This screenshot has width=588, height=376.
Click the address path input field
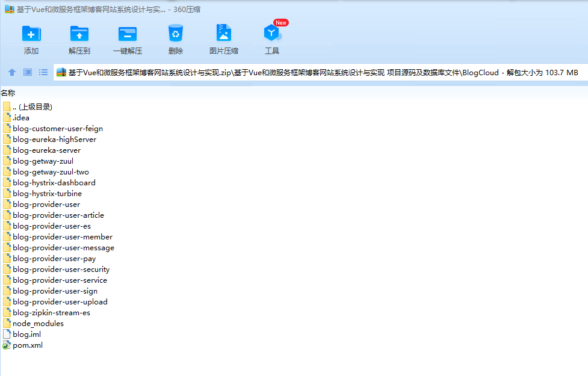click(320, 72)
